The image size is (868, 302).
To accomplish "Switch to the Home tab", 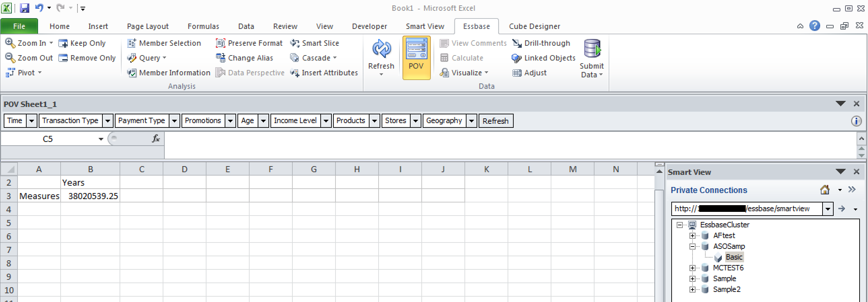I will (59, 26).
